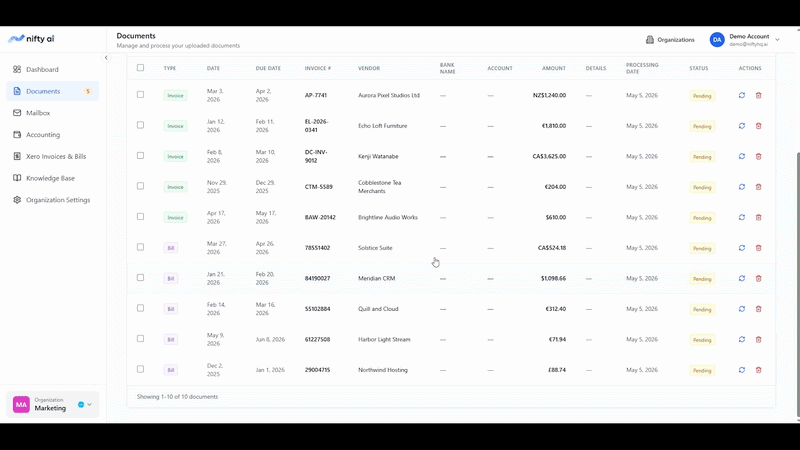Viewport: 800px width, 450px height.
Task: Reprocess the Brightline Audio Works invoice
Action: pyautogui.click(x=742, y=217)
